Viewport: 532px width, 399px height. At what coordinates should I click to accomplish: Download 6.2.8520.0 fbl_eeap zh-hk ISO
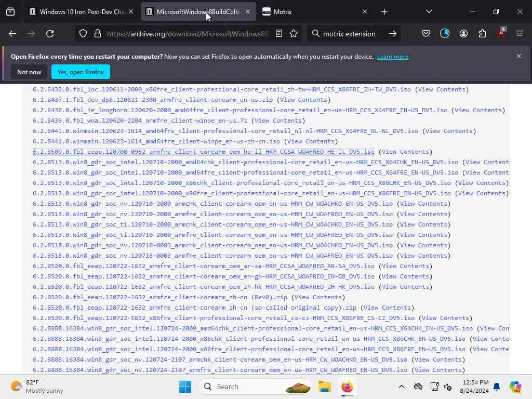click(204, 287)
